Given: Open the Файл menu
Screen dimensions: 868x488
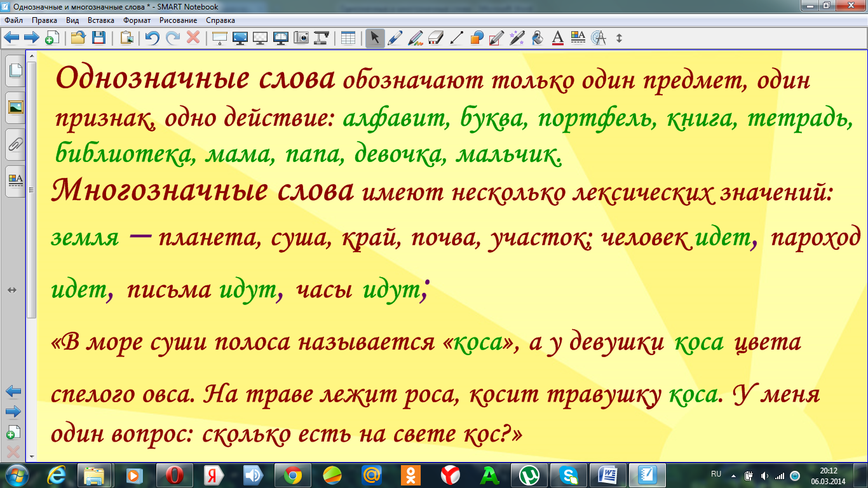Looking at the screenshot, I should tap(13, 20).
